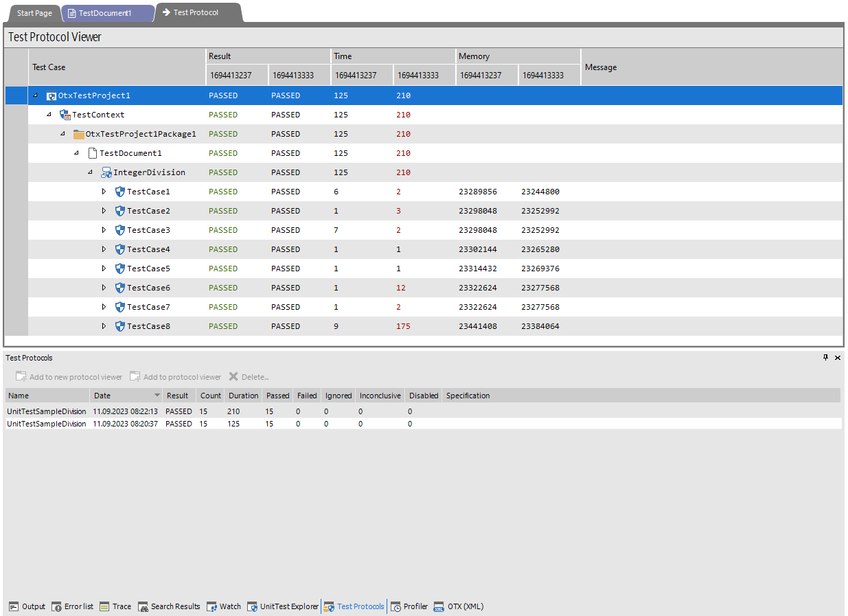Click the TestDocument1 file icon in tree
848x616 pixels.
click(93, 154)
